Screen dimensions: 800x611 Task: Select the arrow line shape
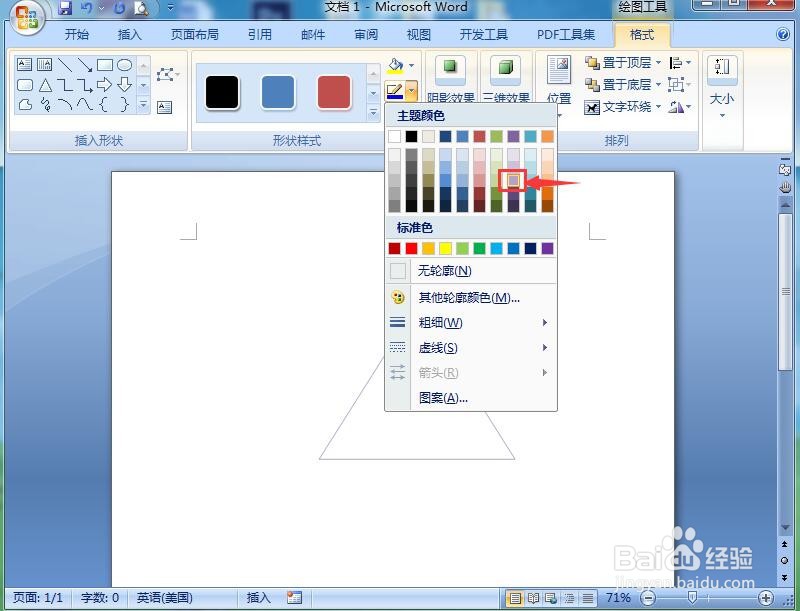click(x=85, y=64)
